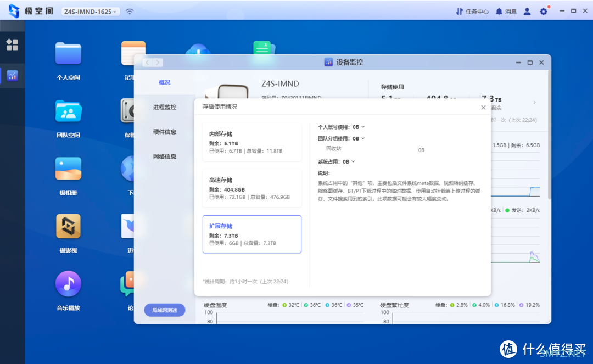This screenshot has height=364, width=593.
Task: Click the disk 3 busy 16.8% legend
Action: (505, 305)
